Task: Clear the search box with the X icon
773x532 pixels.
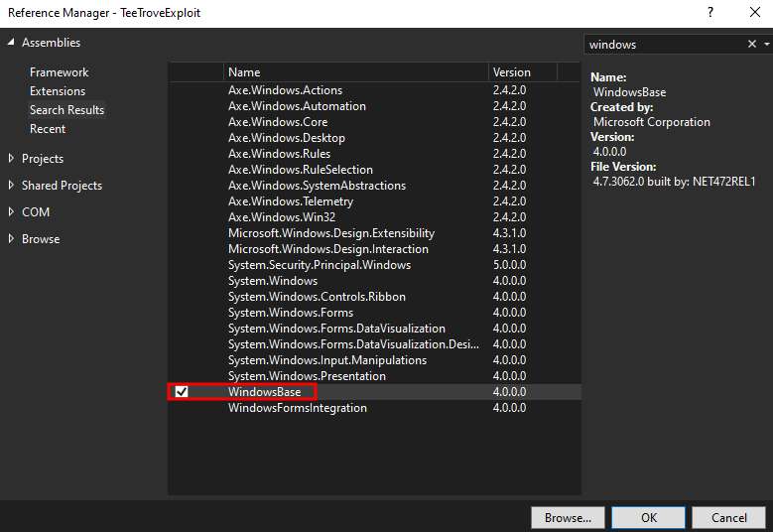Action: click(751, 45)
